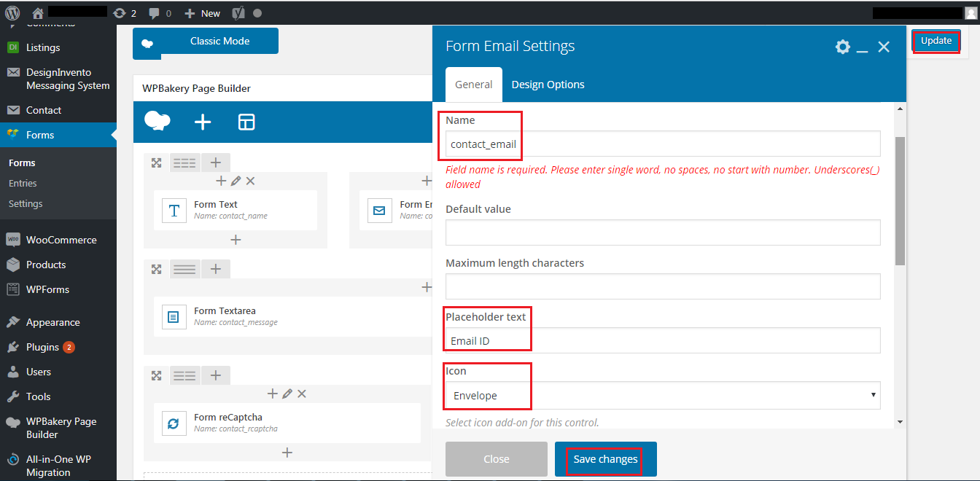
Task: Open the Icon dropdown showing Envelope
Action: pyautogui.click(x=663, y=395)
